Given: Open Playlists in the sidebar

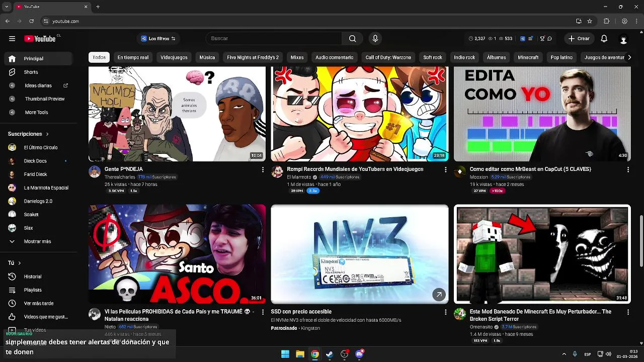Looking at the screenshot, I should [x=38, y=290].
